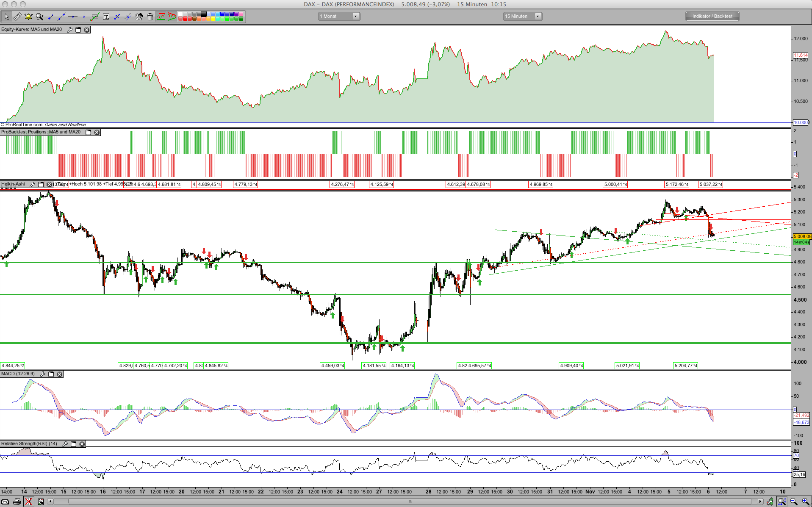
Task: Open chart properties wrench at bottom right
Action: (x=770, y=502)
